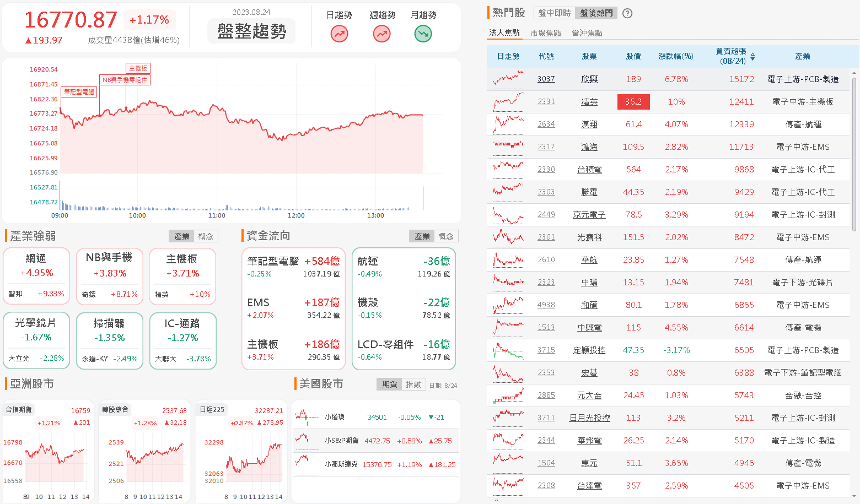Open stock link 聯電
The height and width of the screenshot is (504, 860).
tap(589, 192)
